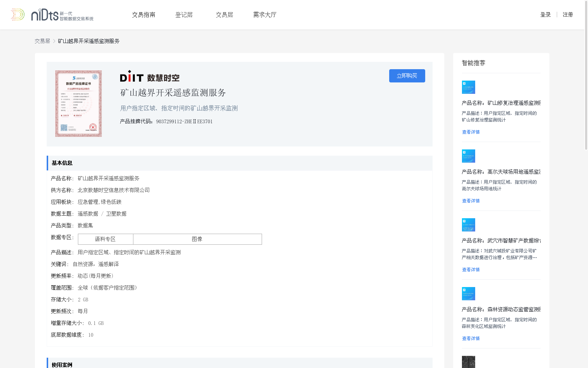Screen dimensions: 588x368
Task: Click product name 高尔夫球场用地遥感监测
Action: 501,172
